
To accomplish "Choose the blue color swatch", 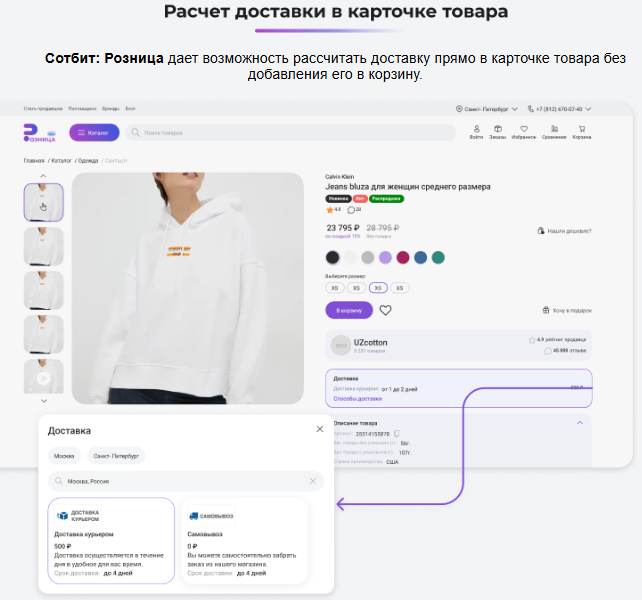I will [420, 257].
